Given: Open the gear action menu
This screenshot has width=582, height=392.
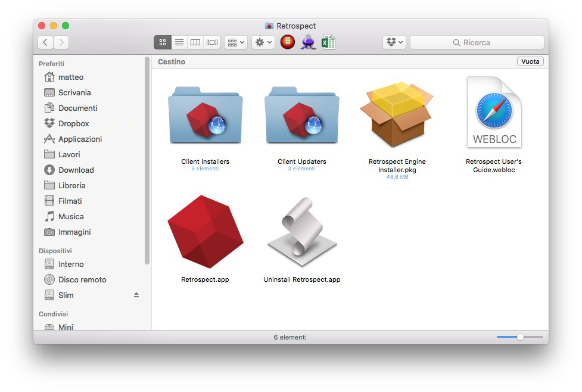Looking at the screenshot, I should 263,42.
